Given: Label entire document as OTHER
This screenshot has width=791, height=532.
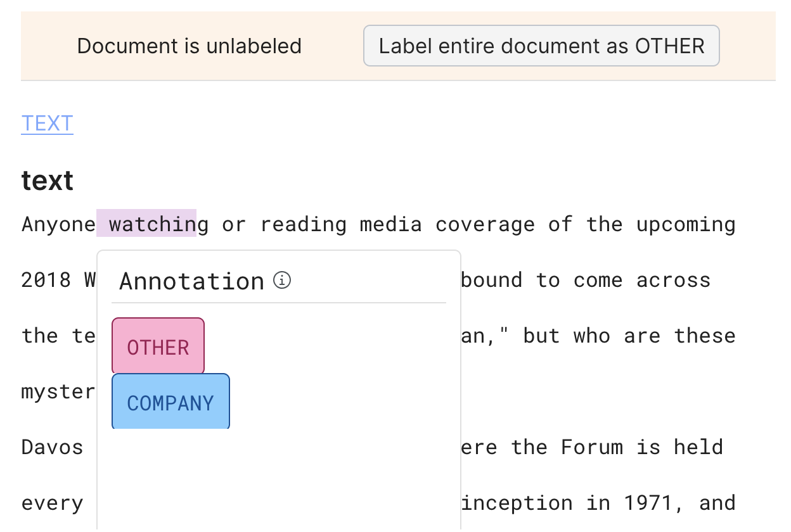Looking at the screenshot, I should click(x=541, y=46).
